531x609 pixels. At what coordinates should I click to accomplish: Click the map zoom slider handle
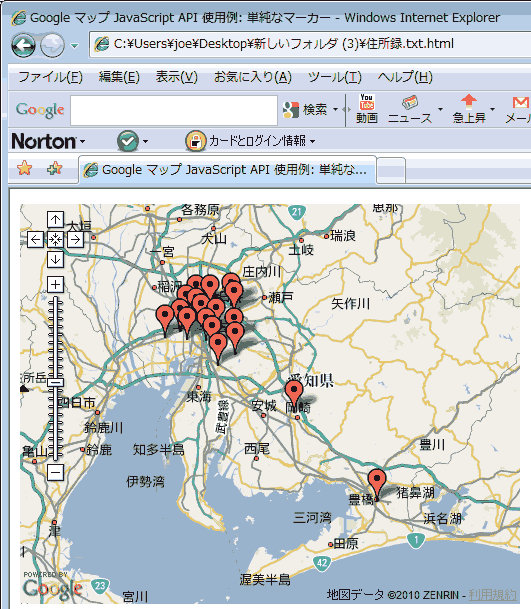click(x=56, y=383)
